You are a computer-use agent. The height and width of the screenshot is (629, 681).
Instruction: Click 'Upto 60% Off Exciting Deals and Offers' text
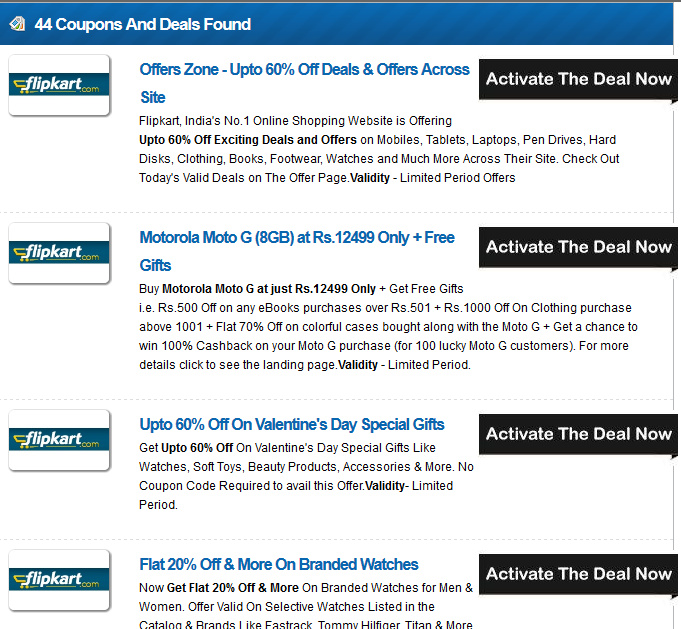pyautogui.click(x=248, y=140)
